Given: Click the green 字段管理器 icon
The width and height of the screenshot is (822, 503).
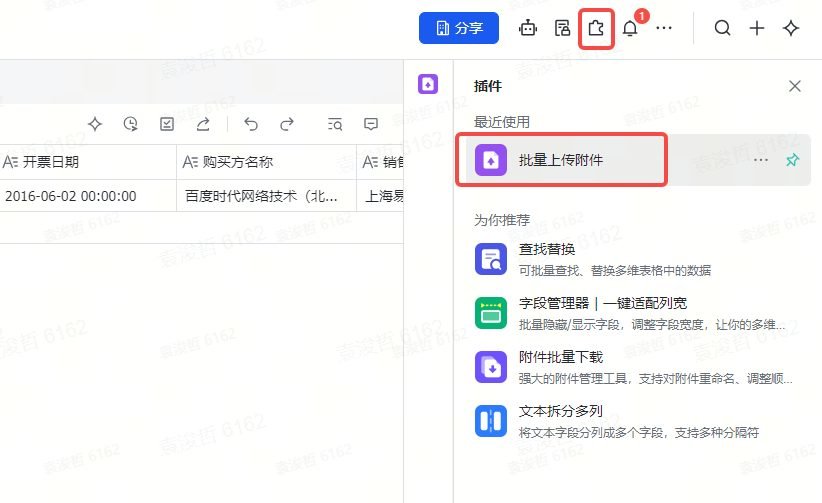Looking at the screenshot, I should tap(491, 313).
